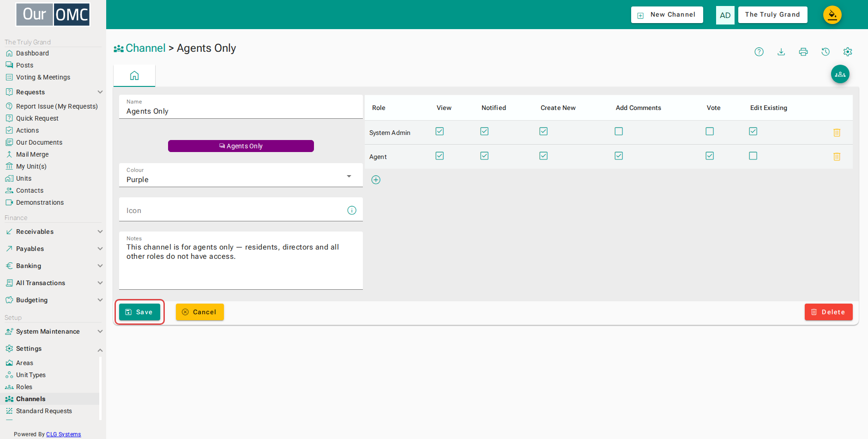Click the Name input field
The height and width of the screenshot is (439, 868).
coord(241,107)
